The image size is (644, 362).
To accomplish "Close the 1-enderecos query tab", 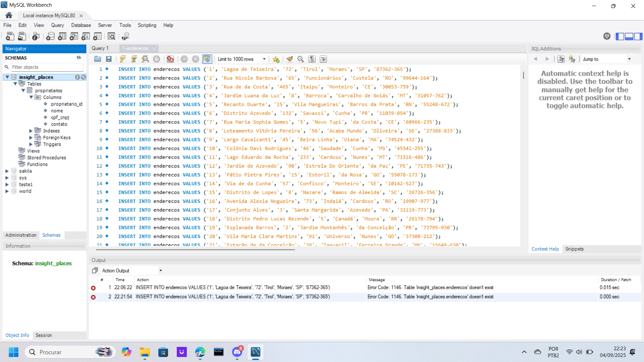I will 154,49.
